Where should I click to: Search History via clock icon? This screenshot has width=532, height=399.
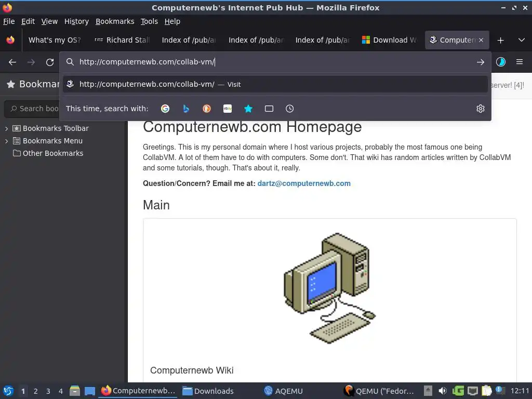[x=290, y=109]
